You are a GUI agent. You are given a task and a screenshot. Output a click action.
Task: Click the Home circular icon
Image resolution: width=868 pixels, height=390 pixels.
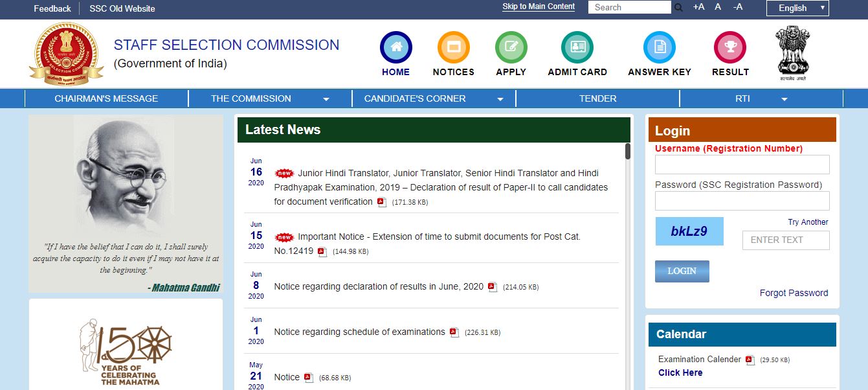(395, 47)
